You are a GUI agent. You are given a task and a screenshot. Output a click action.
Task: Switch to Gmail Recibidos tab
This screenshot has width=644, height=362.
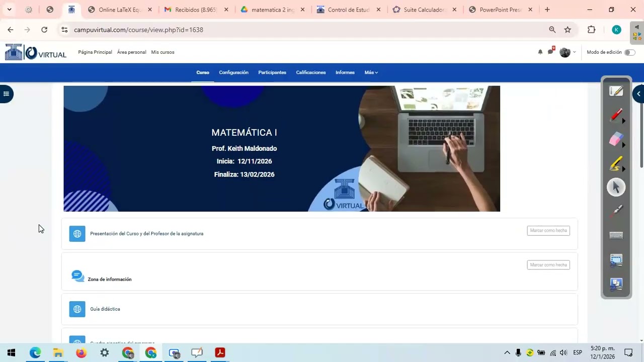(197, 10)
